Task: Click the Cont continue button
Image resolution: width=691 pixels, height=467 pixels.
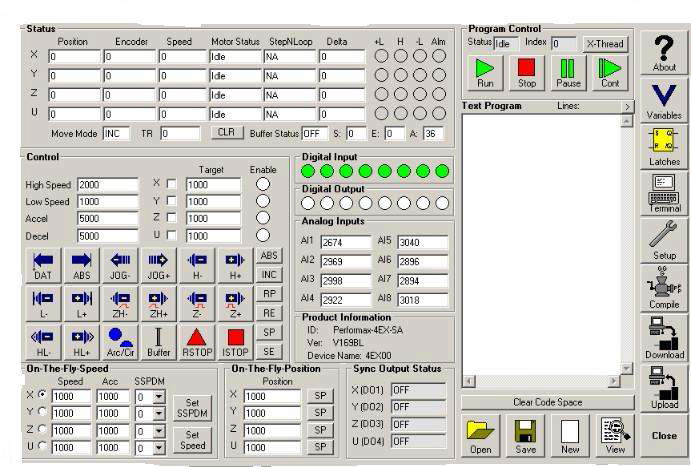Action: click(610, 73)
